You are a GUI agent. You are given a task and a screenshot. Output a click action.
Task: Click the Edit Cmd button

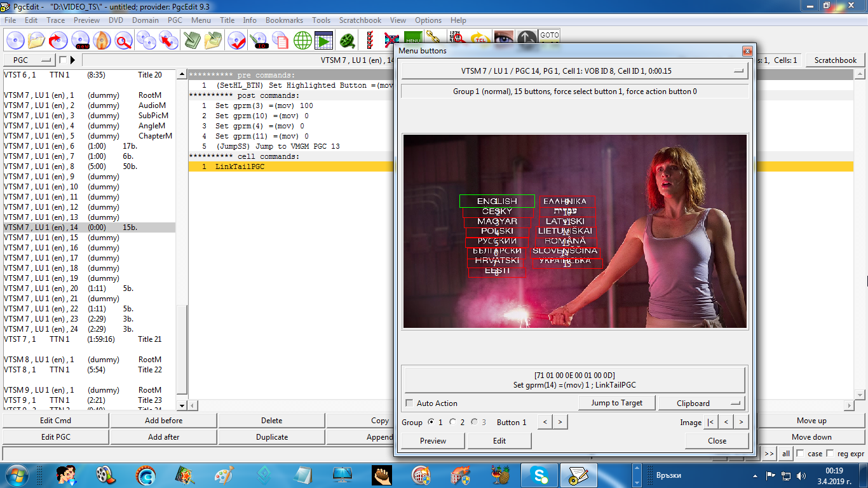click(56, 421)
